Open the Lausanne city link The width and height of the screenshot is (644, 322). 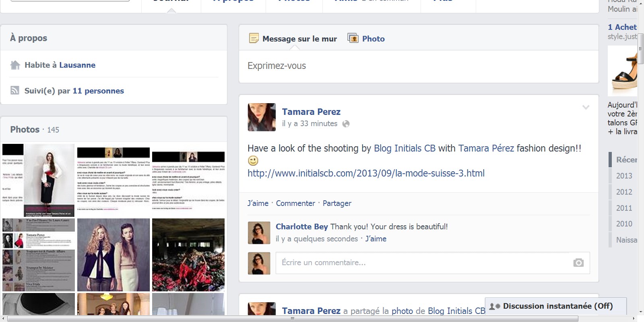(77, 65)
